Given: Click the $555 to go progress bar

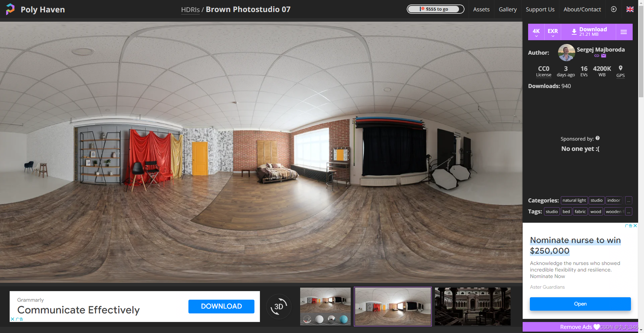Looking at the screenshot, I should coord(435,9).
